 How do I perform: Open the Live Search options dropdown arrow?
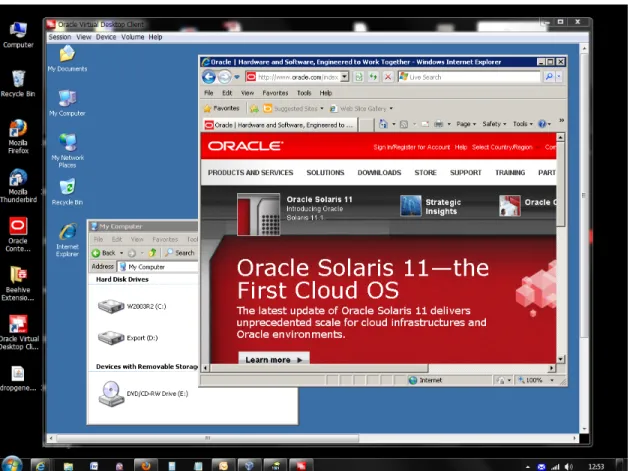[559, 77]
